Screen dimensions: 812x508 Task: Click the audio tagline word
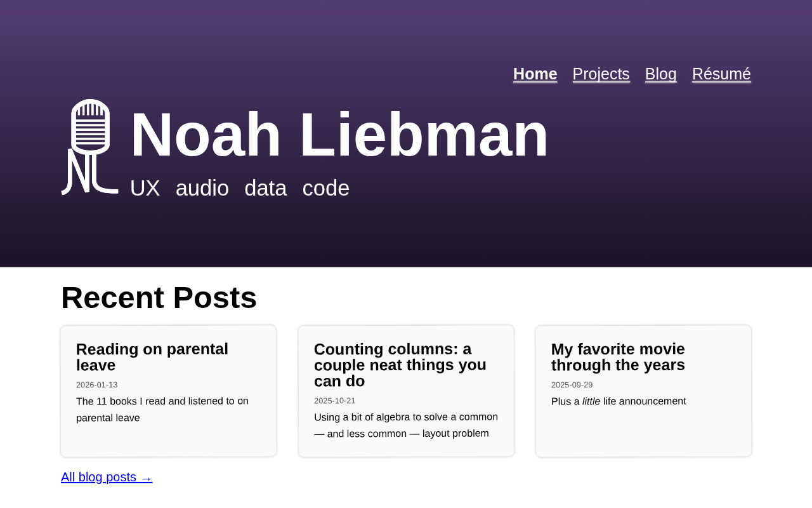(202, 188)
